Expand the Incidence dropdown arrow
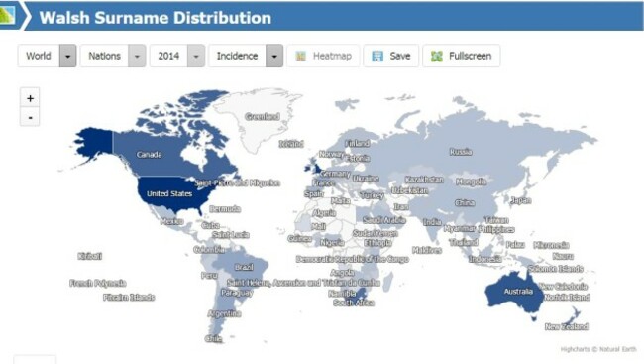Viewport: 644px width, 364px height. 274,56
